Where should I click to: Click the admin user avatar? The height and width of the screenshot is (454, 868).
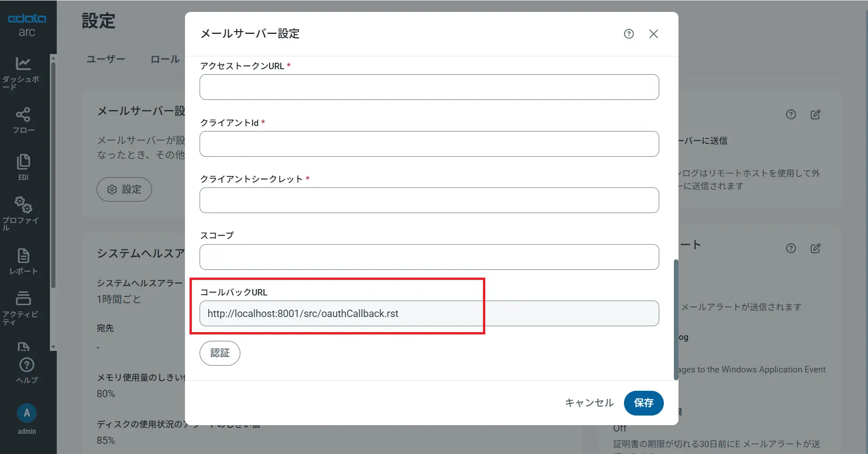27,413
